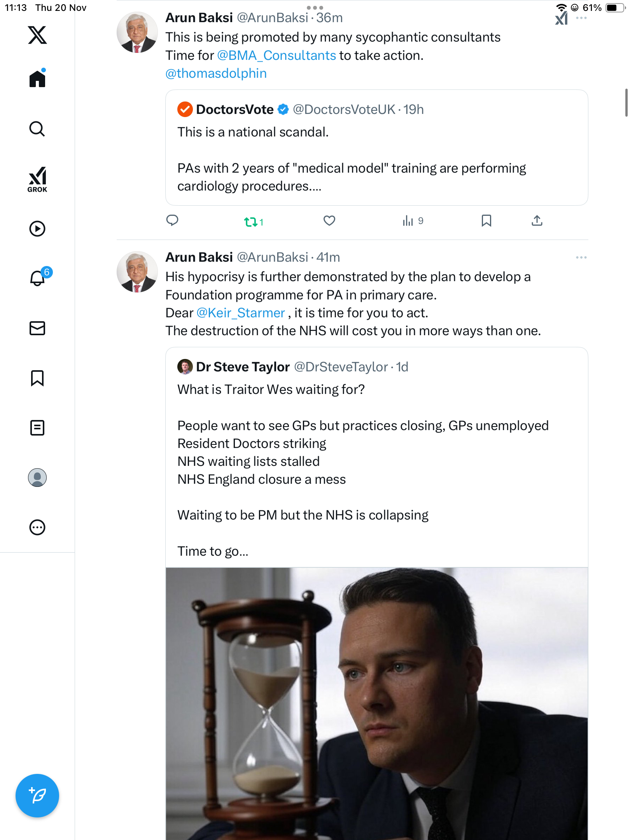The width and height of the screenshot is (630, 840).
Task: Open more options on the 36m post
Action: coord(581,18)
